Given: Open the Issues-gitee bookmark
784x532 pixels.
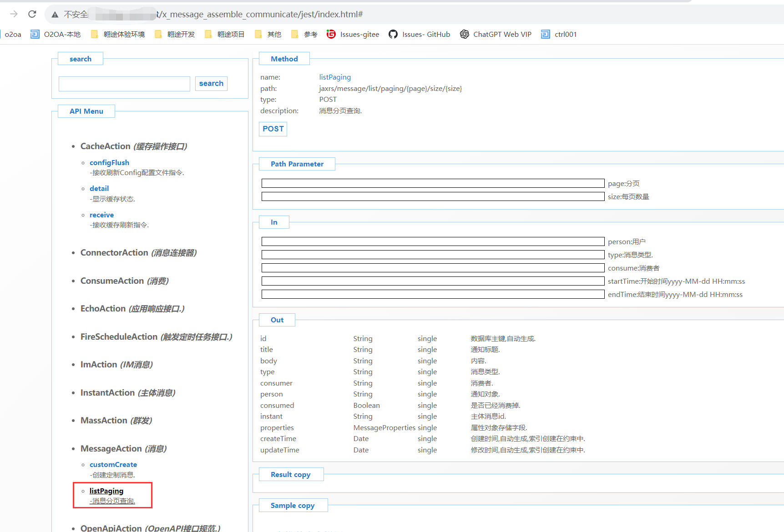Looking at the screenshot, I should tap(353, 34).
